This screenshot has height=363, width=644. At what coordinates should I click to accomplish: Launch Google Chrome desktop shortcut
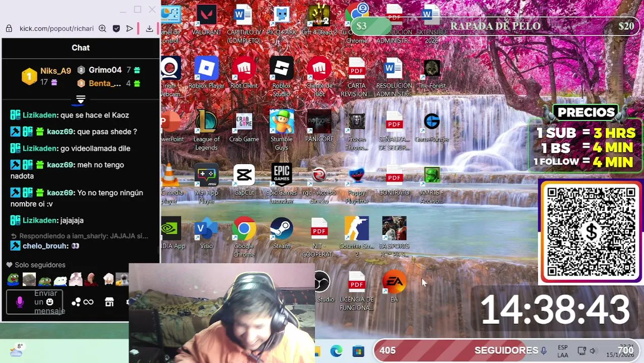point(244,238)
